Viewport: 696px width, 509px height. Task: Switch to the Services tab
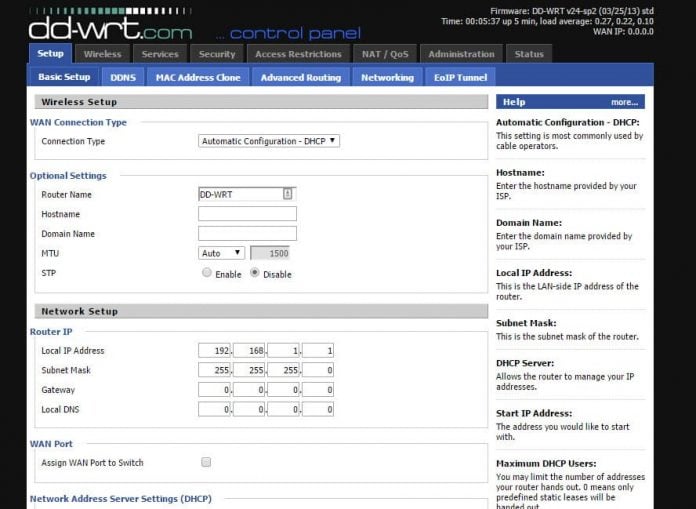[x=160, y=54]
